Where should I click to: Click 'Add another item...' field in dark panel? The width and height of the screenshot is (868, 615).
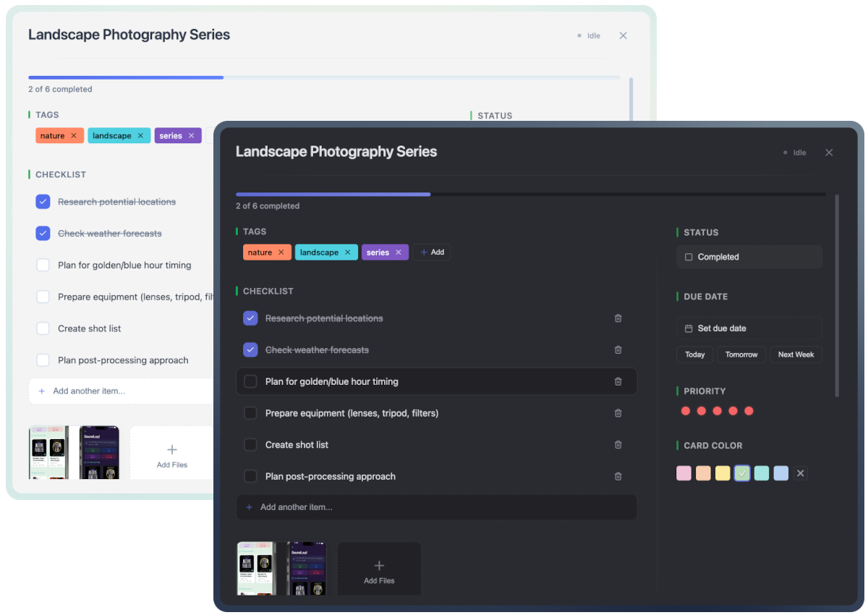pyautogui.click(x=436, y=507)
